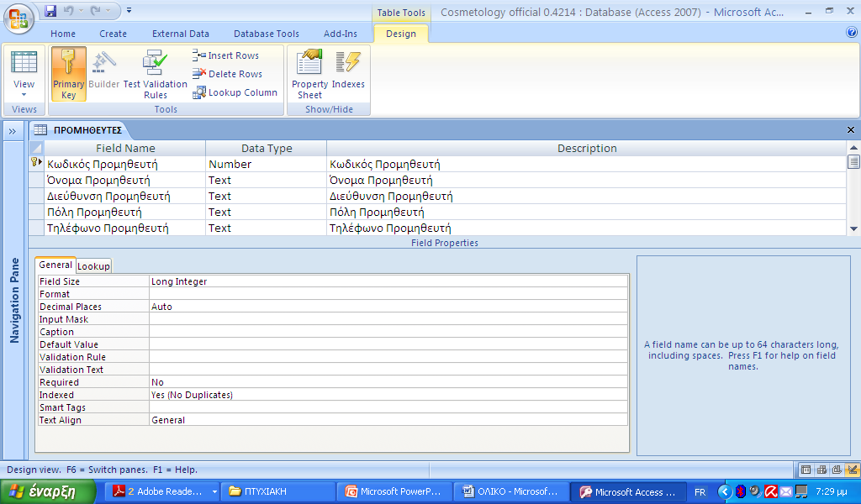Switch to PivotTable View status bar icon
This screenshot has height=504, width=861.
coord(821,470)
